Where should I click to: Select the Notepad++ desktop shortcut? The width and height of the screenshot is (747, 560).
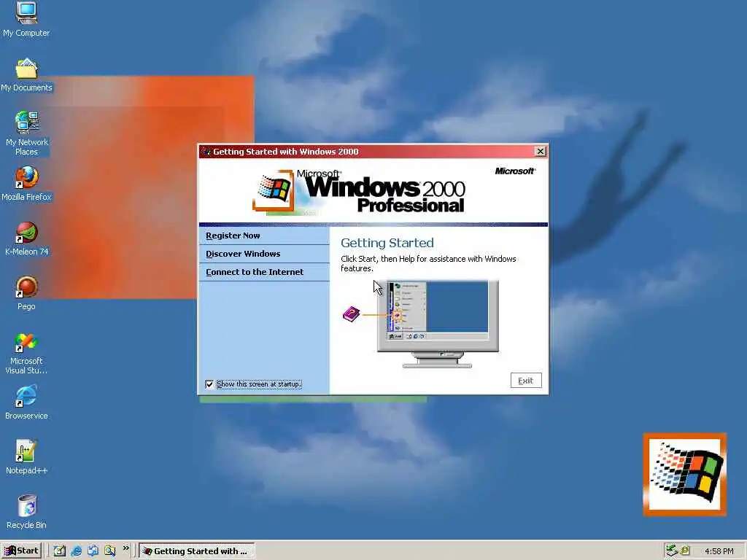click(x=26, y=458)
